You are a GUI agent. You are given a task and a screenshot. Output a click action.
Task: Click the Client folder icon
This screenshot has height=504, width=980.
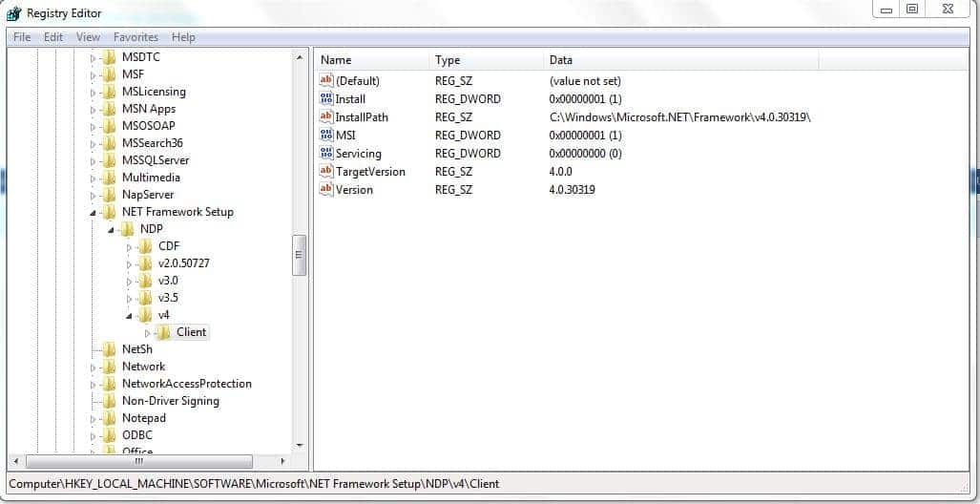pos(164,333)
